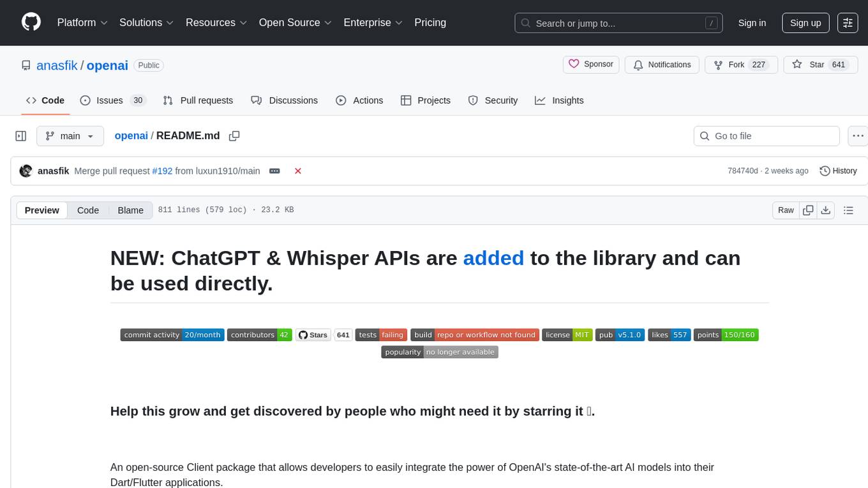
Task: Click the Sign up button
Action: [805, 23]
